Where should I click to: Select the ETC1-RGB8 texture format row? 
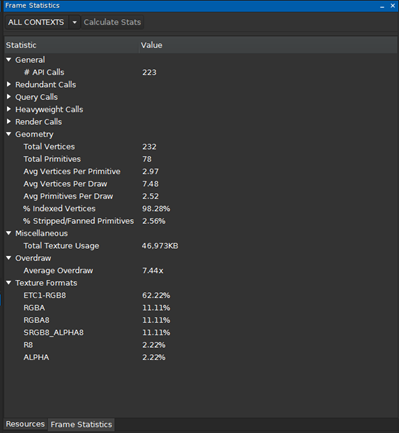pos(201,295)
